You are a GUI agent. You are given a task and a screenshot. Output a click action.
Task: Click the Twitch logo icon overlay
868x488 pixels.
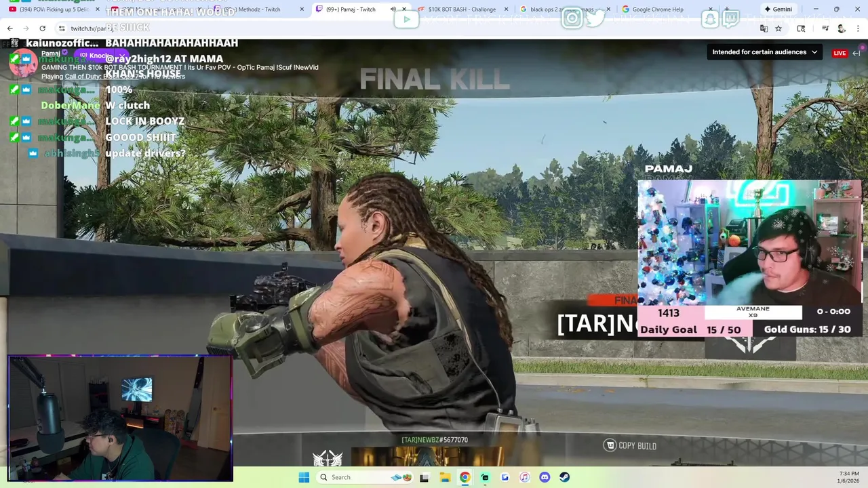731,18
